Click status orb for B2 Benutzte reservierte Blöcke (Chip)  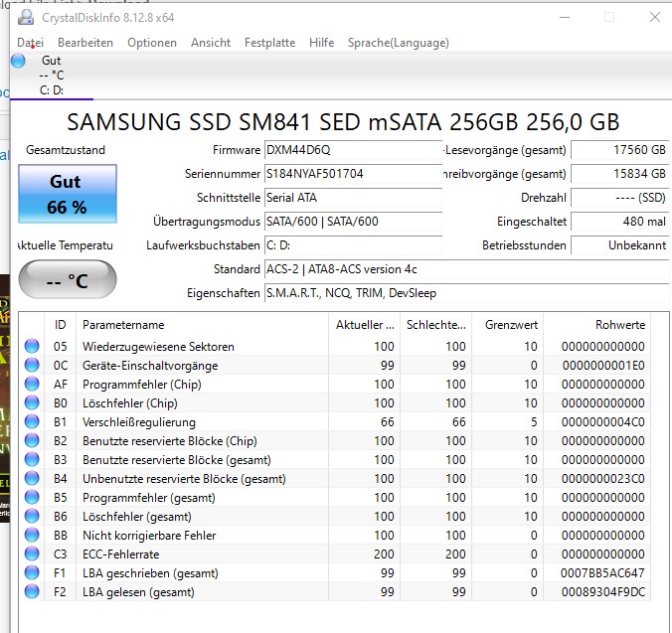(32, 440)
